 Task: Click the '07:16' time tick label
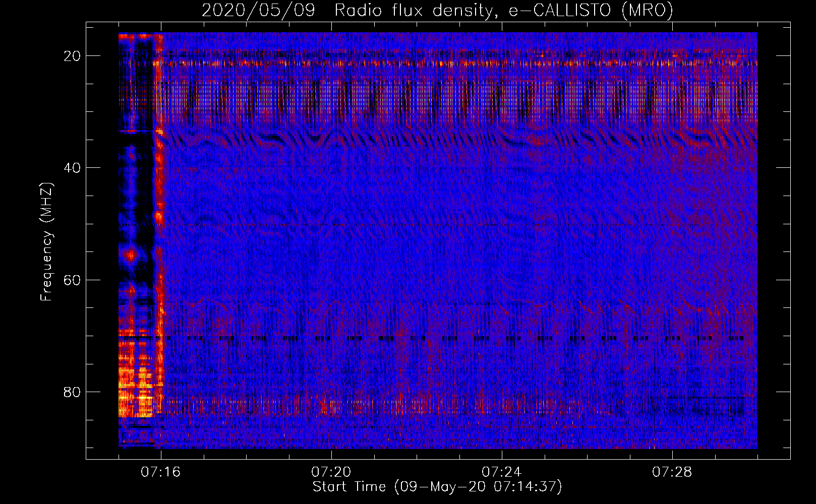(x=161, y=472)
